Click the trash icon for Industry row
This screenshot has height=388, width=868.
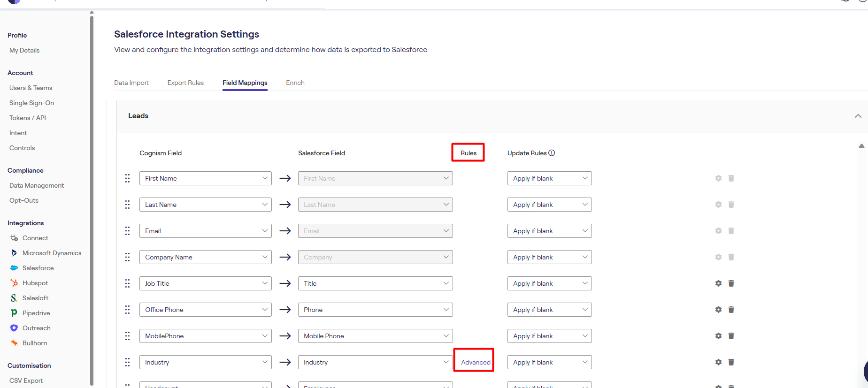coord(731,362)
